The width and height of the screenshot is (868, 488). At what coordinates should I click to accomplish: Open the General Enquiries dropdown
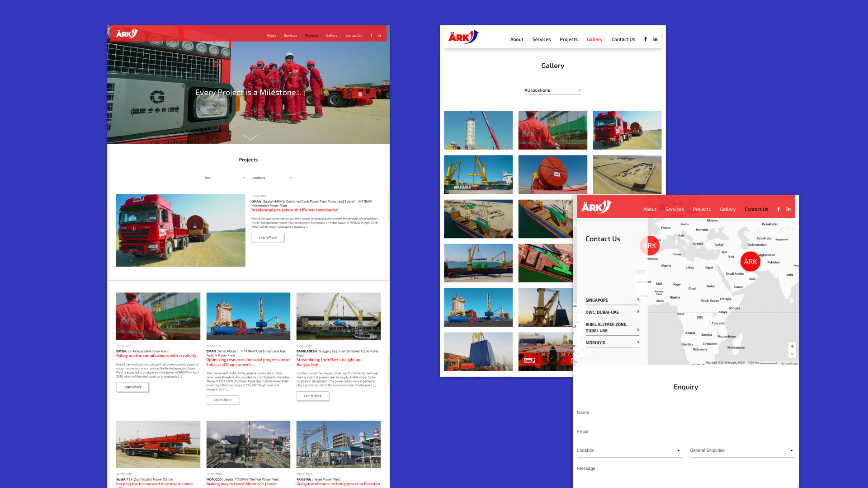click(x=742, y=450)
